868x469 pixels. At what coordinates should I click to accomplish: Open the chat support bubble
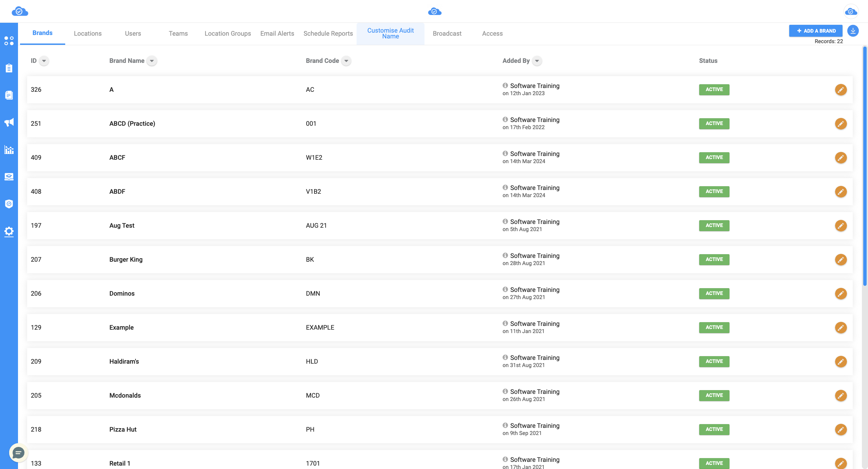(18, 453)
